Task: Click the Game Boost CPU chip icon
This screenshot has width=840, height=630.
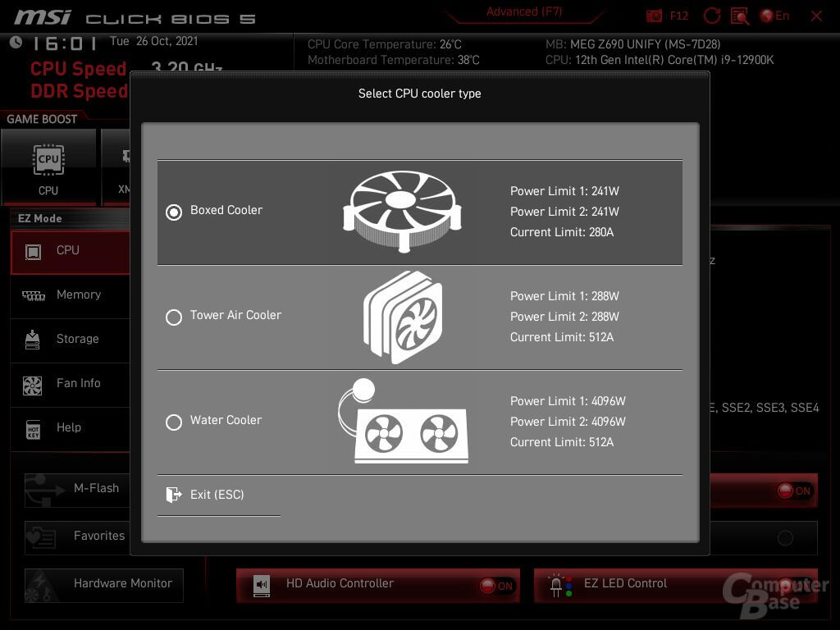Action: pyautogui.click(x=48, y=160)
